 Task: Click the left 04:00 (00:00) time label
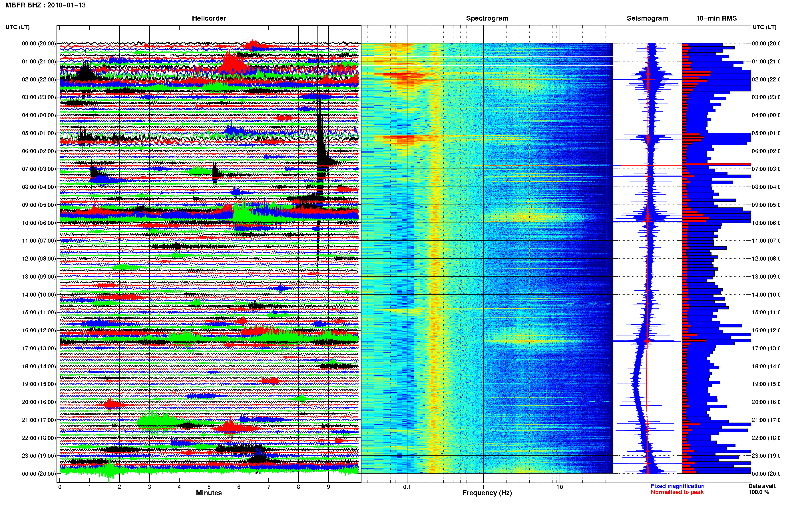click(x=39, y=115)
